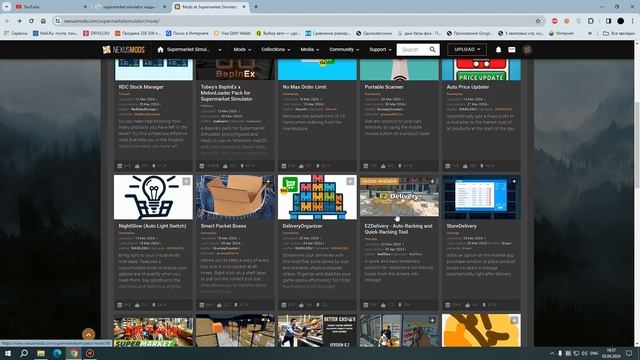Open File Explorer from the taskbar
640x360 pixels.
(40, 353)
